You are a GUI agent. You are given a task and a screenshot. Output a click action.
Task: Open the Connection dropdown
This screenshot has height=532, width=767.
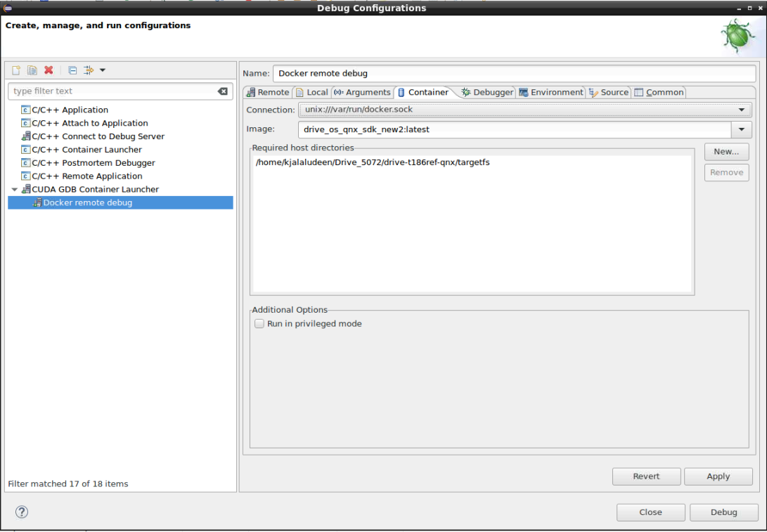tap(743, 109)
